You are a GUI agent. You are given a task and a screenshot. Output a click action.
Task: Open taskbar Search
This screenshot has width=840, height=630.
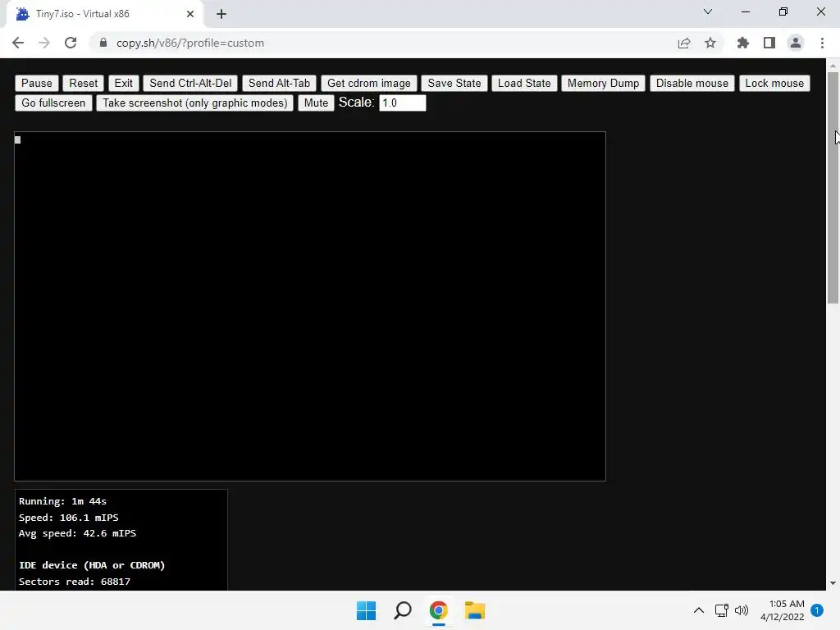(402, 610)
